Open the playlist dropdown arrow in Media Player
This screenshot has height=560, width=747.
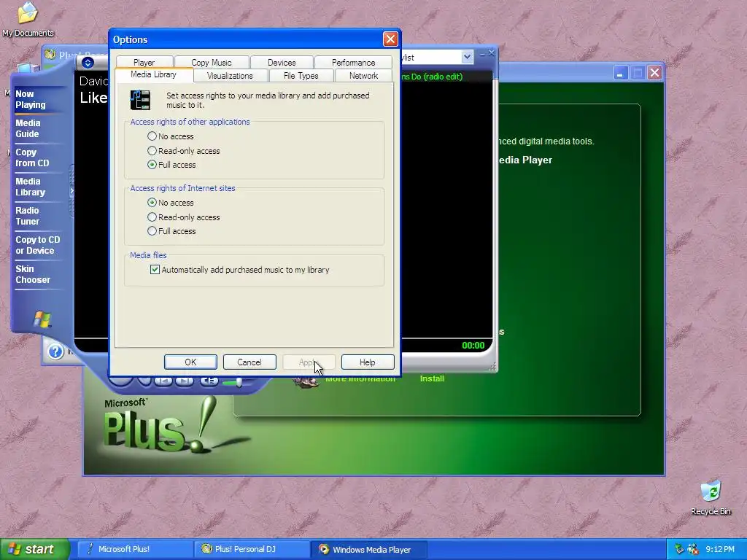tap(467, 57)
